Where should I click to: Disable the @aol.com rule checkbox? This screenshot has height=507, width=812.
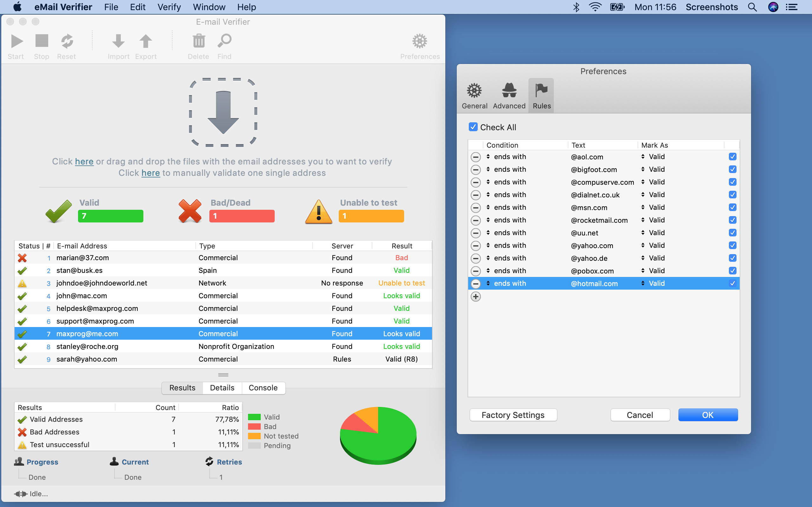tap(732, 157)
